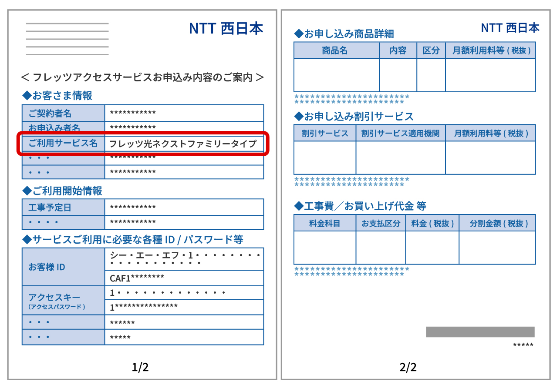
Task: Click the NTT 西日本 logo on page 2/2
Action: (510, 28)
